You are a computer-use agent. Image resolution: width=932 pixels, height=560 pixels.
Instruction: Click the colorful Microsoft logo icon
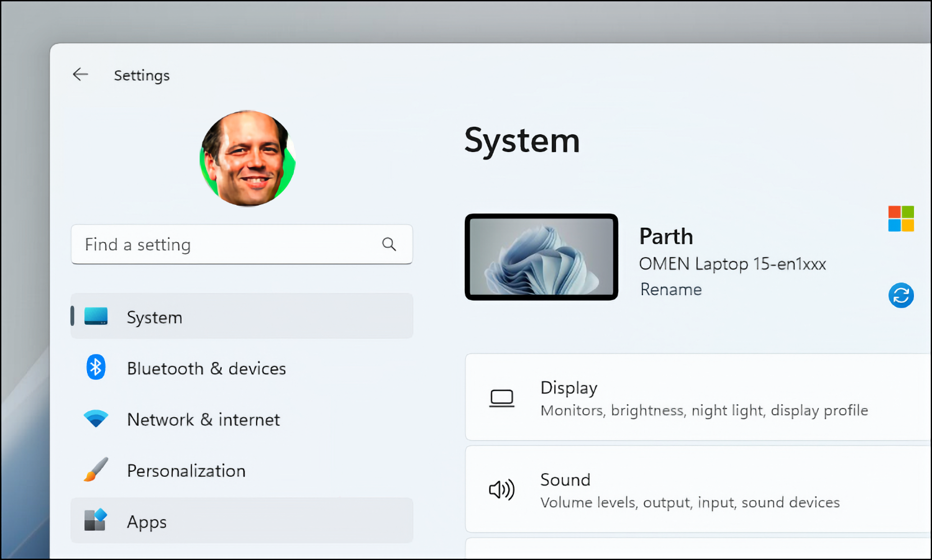(x=900, y=219)
